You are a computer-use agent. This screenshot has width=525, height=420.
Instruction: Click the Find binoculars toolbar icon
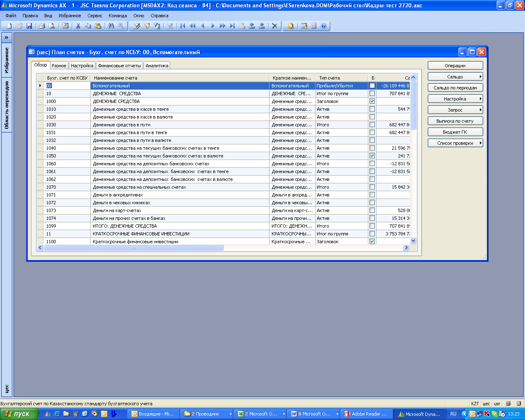pyautogui.click(x=111, y=26)
